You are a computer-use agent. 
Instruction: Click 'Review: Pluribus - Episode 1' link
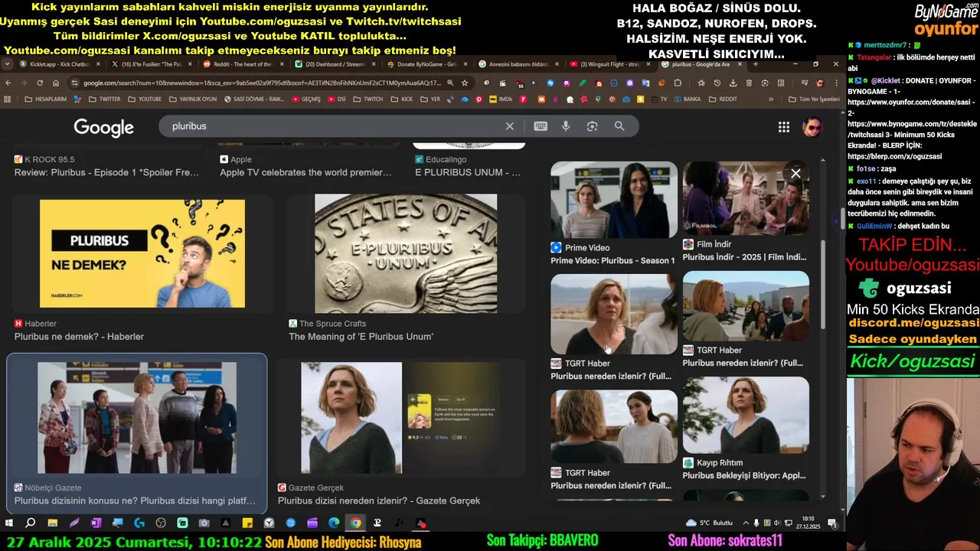coord(106,173)
